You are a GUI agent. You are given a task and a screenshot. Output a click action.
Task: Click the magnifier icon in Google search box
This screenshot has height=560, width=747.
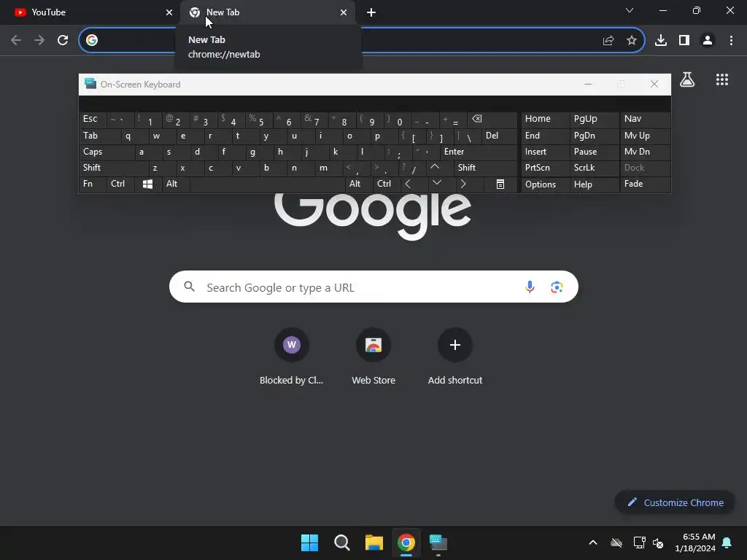pyautogui.click(x=189, y=287)
